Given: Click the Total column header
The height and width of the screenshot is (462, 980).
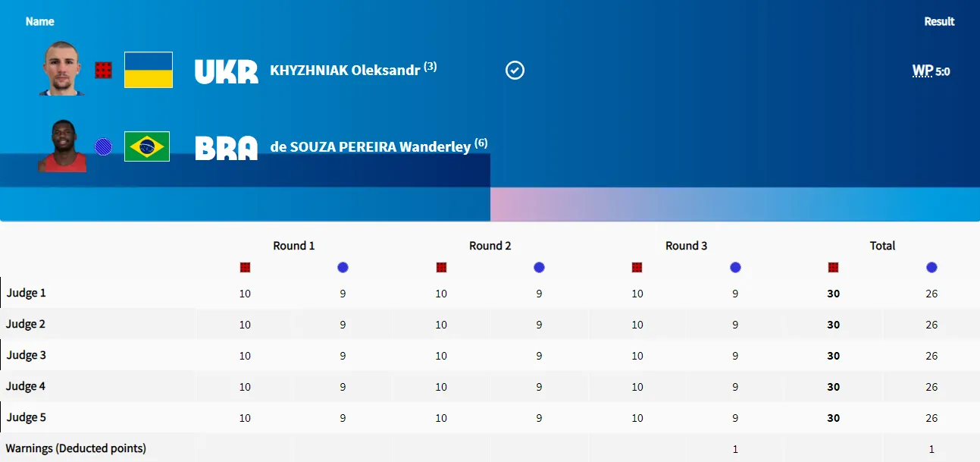Looking at the screenshot, I should [x=882, y=246].
